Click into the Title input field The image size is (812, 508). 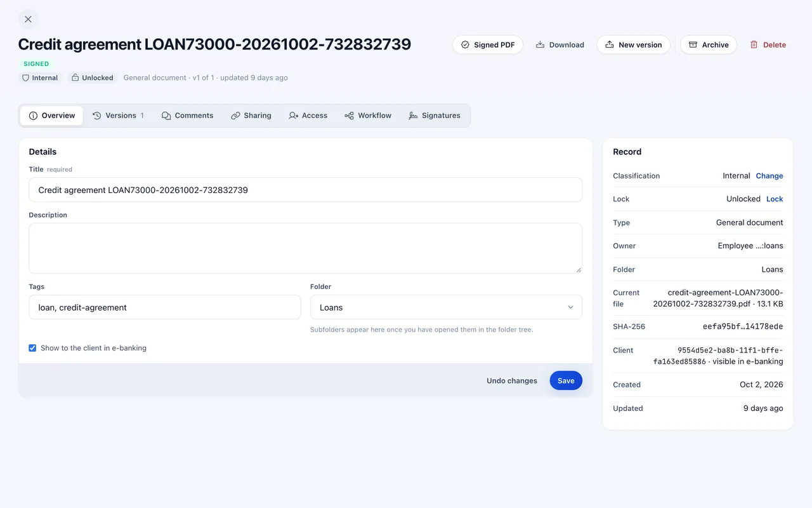[x=305, y=190]
